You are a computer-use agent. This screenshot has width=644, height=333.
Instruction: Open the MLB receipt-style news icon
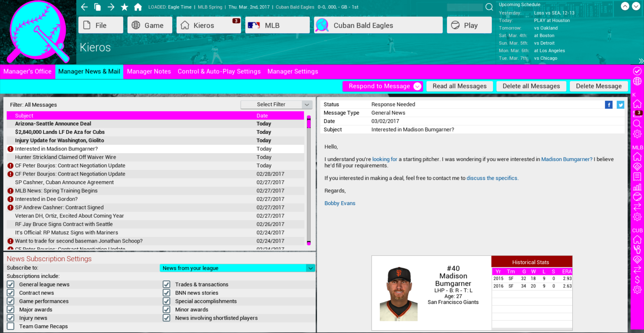(x=637, y=177)
